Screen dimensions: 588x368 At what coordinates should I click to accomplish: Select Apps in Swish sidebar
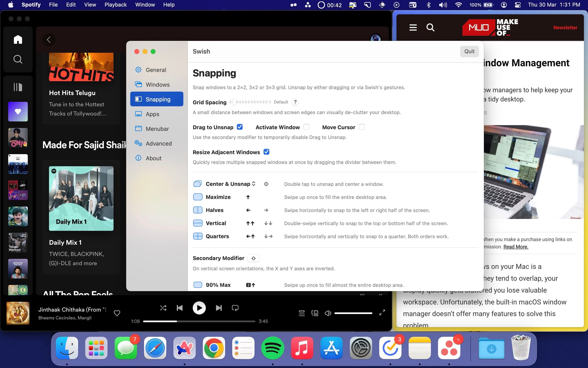157,114
